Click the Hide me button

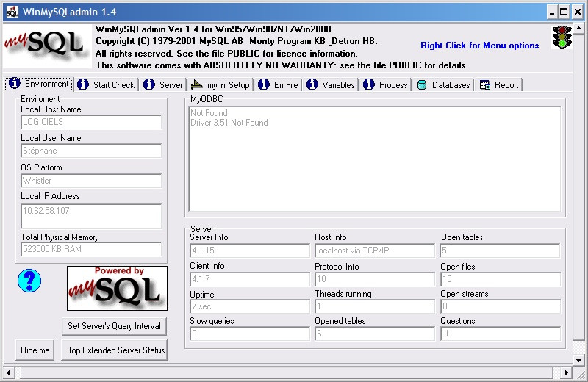35,350
